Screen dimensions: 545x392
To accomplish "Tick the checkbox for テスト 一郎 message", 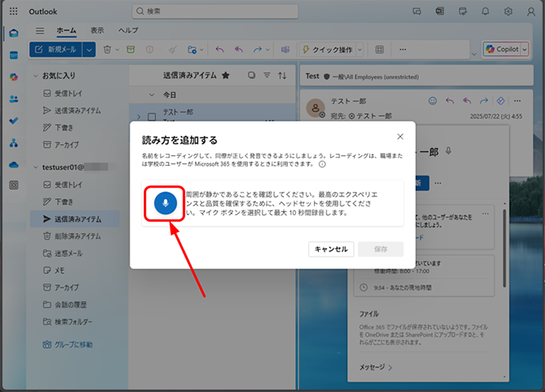I will click(152, 117).
